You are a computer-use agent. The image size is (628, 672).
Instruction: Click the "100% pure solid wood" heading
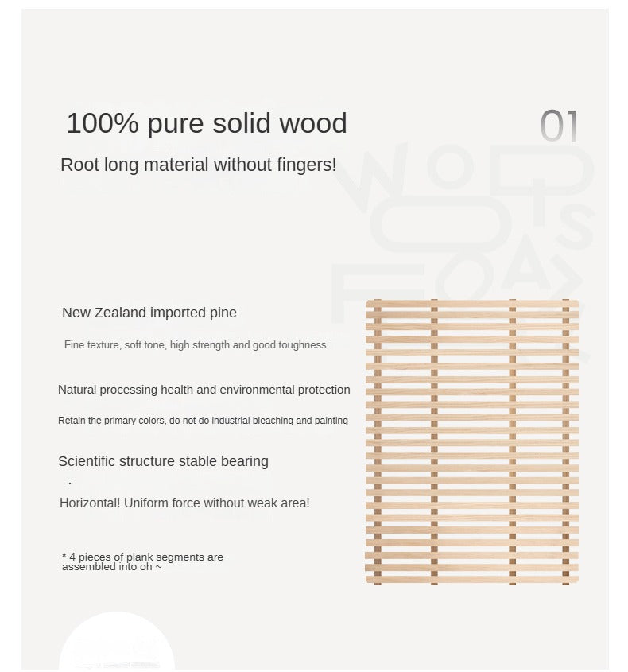pyautogui.click(x=207, y=123)
